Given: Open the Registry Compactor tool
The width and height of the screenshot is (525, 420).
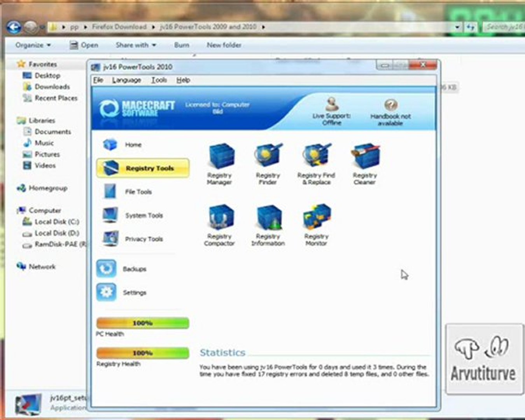Looking at the screenshot, I should tap(220, 225).
